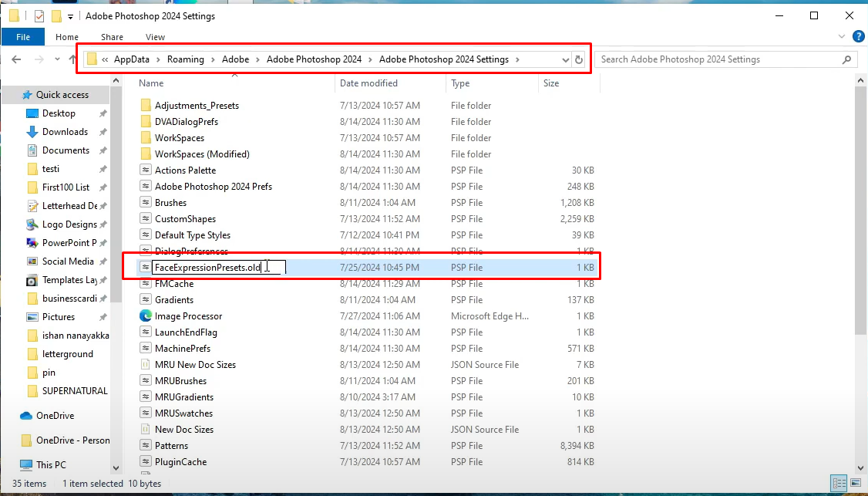Click the Forward navigation arrow
The height and width of the screenshot is (496, 868).
[x=39, y=59]
